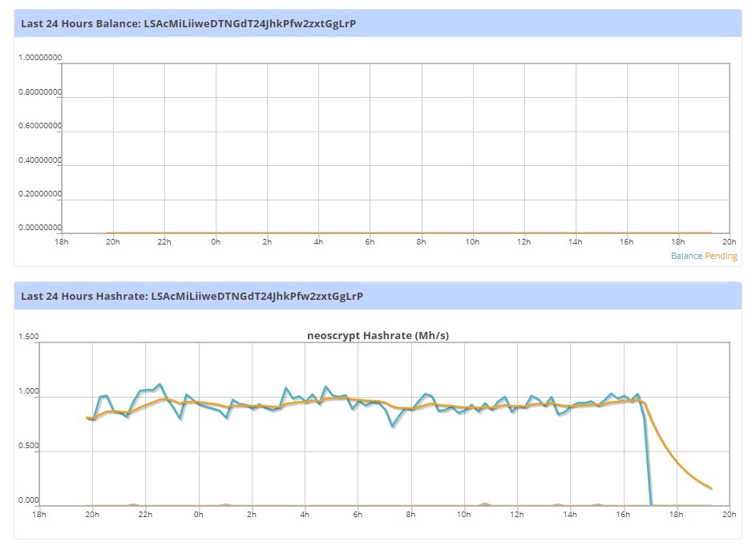The width and height of the screenshot is (756, 554).
Task: Click the Pending legend label
Action: coord(721,256)
